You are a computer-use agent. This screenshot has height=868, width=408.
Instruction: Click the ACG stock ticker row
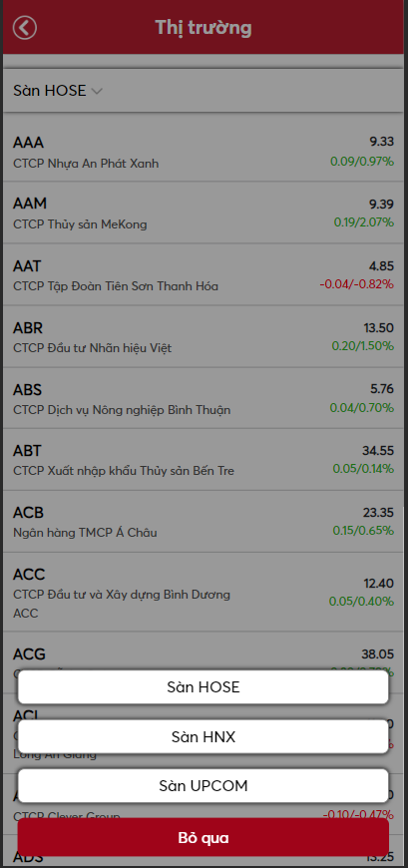pyautogui.click(x=204, y=654)
